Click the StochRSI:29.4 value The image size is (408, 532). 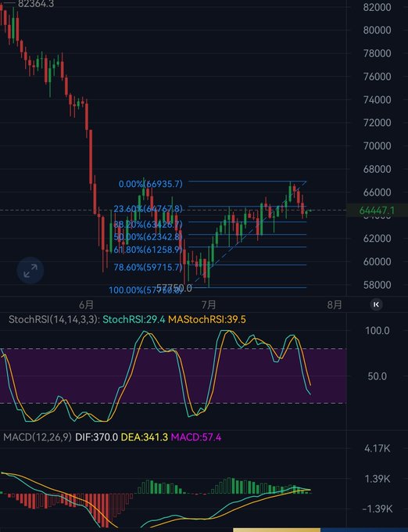coord(134,319)
